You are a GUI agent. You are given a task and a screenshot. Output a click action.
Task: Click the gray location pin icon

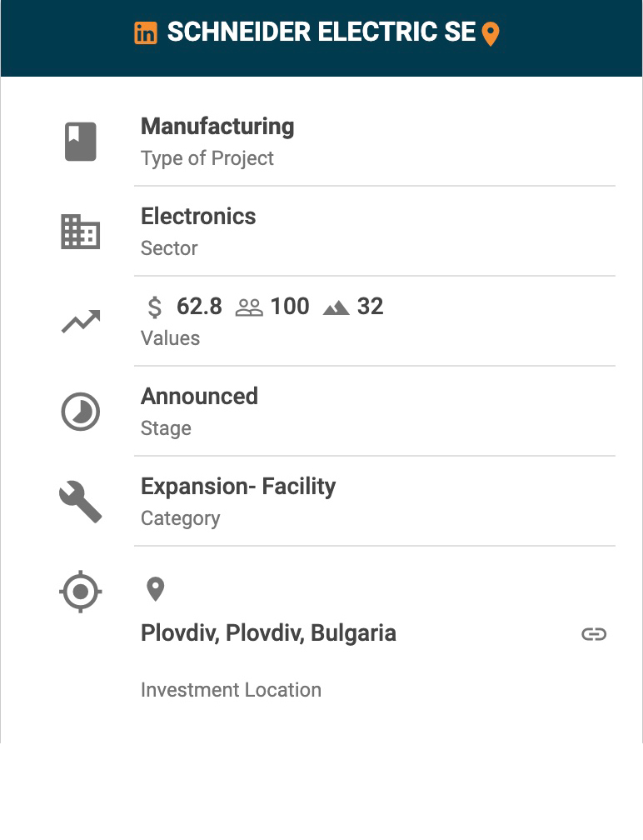[155, 589]
